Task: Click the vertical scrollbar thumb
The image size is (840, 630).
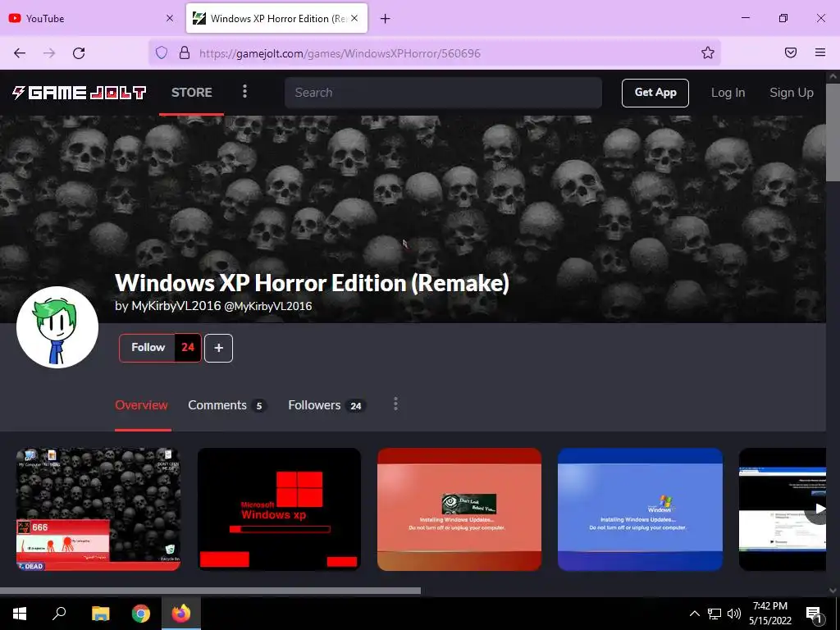Action: tap(833, 132)
